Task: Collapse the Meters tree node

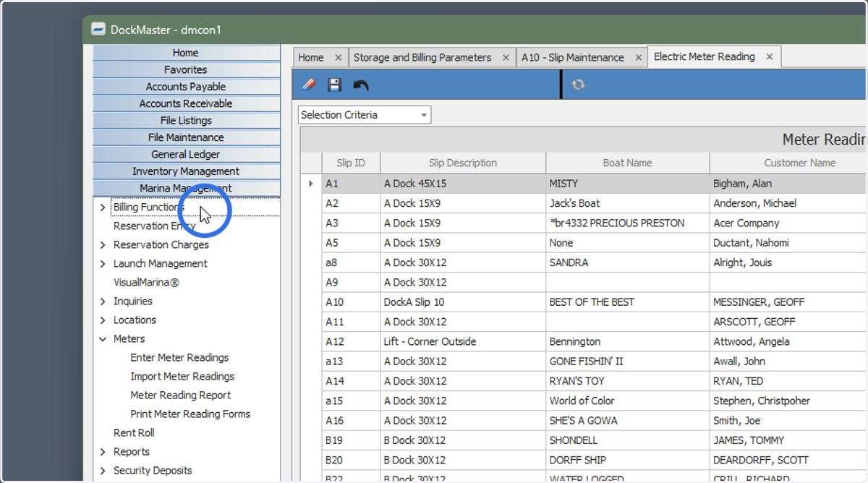Action: [x=103, y=339]
